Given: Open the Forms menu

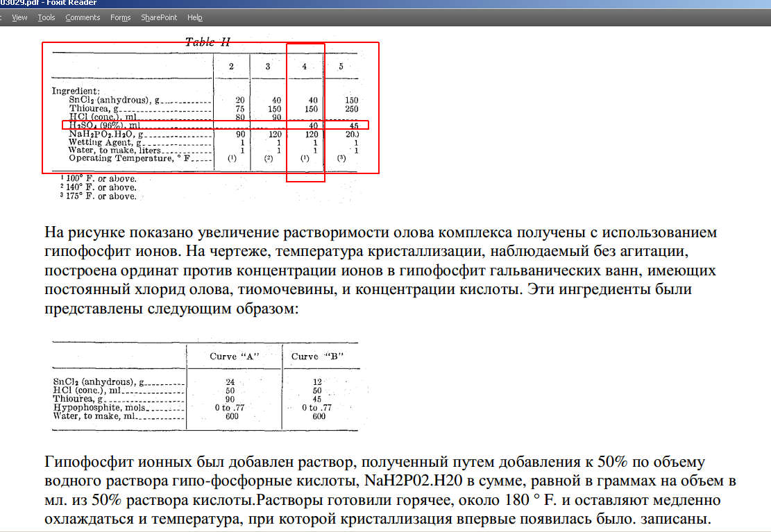Looking at the screenshot, I should coord(121,18).
